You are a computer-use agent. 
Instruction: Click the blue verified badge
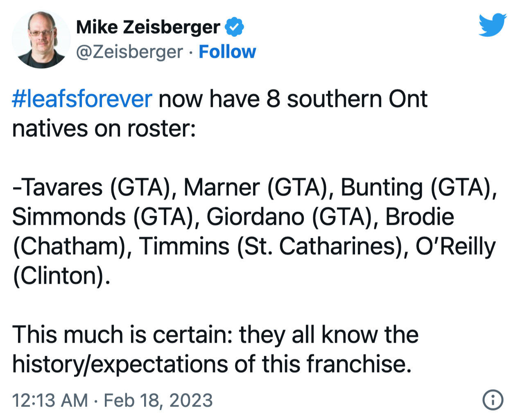pyautogui.click(x=234, y=27)
